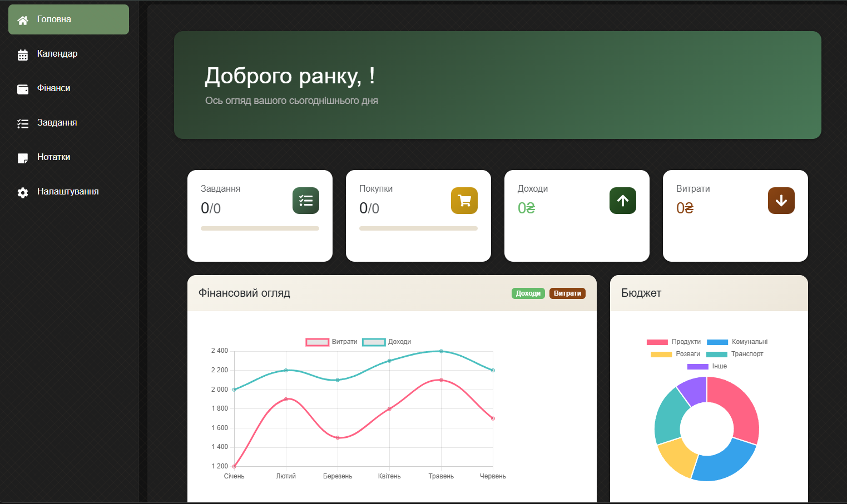Click the Фінансовий огляд panel title
Image resolution: width=847 pixels, height=504 pixels.
click(x=244, y=293)
